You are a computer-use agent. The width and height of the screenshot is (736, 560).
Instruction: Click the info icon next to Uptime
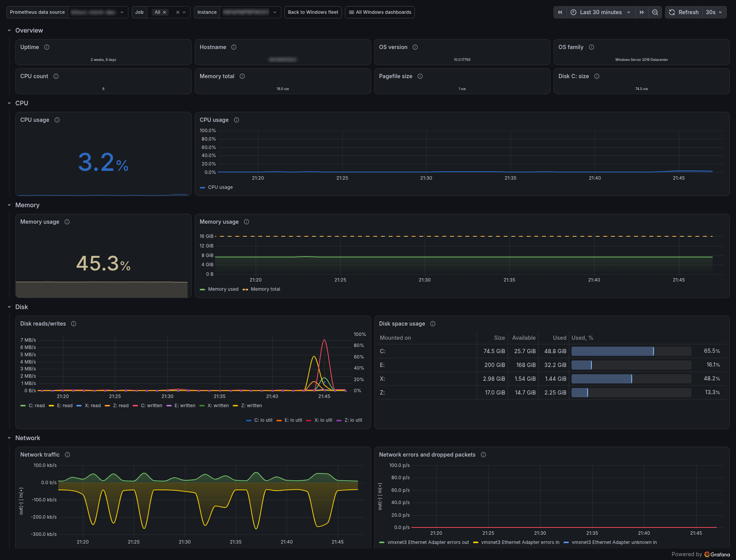(47, 47)
